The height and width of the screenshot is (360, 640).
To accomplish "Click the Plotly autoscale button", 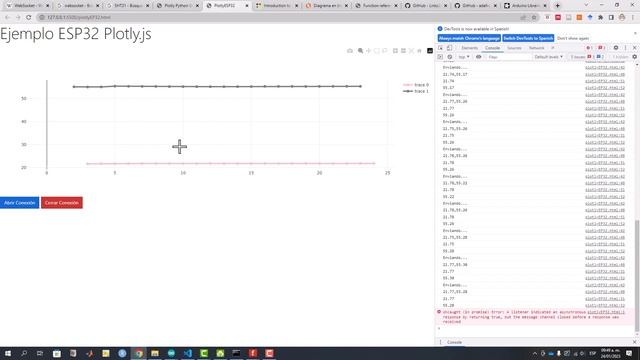I will pyautogui.click(x=411, y=51).
